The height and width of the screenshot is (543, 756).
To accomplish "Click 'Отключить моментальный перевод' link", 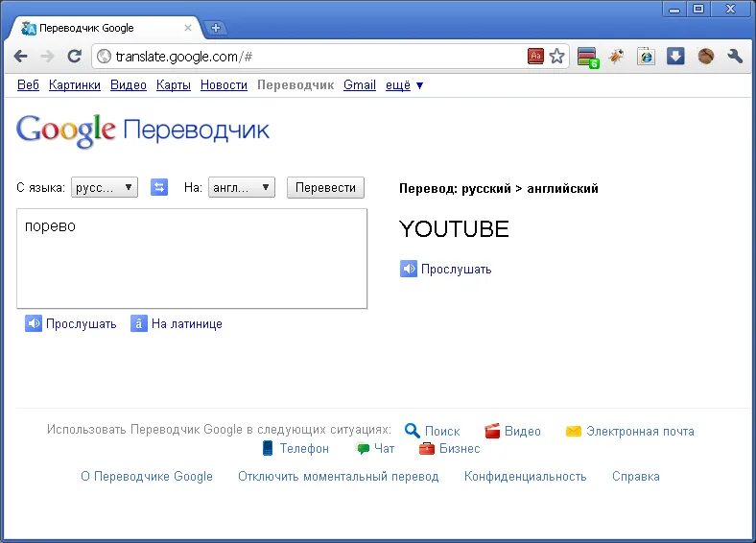I will (339, 477).
